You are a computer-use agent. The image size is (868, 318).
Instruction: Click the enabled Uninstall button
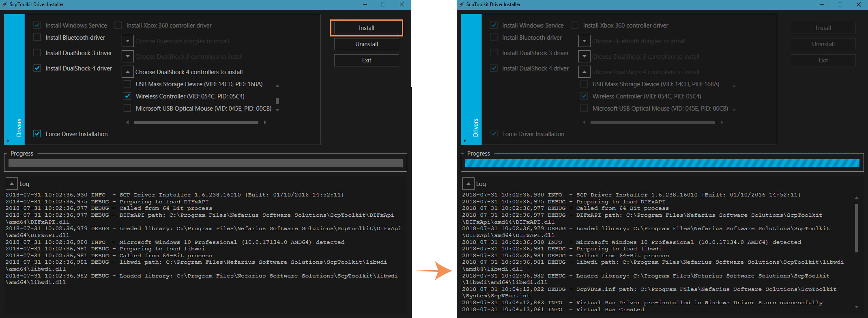(366, 44)
